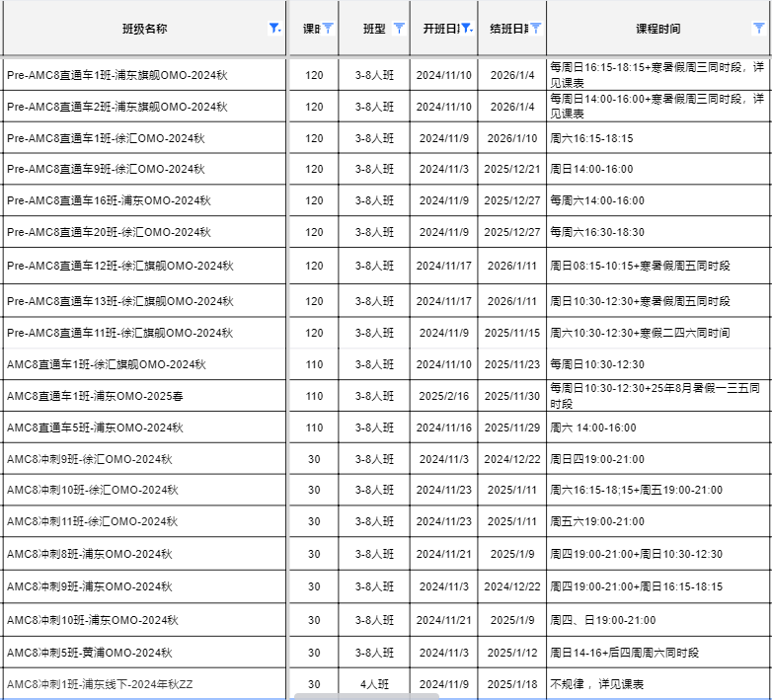
Task: Click start date 2025/2/16
Action: 443,396
